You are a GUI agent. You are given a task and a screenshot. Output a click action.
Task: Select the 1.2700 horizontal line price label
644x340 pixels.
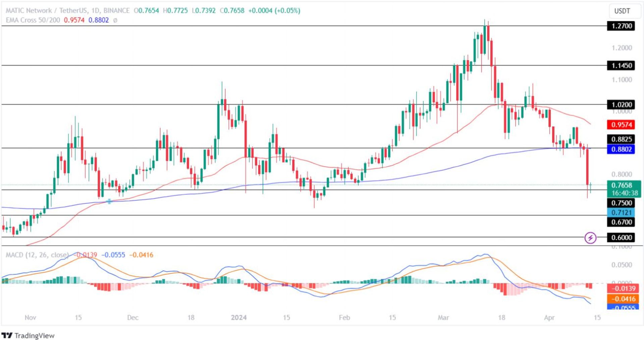(x=621, y=26)
